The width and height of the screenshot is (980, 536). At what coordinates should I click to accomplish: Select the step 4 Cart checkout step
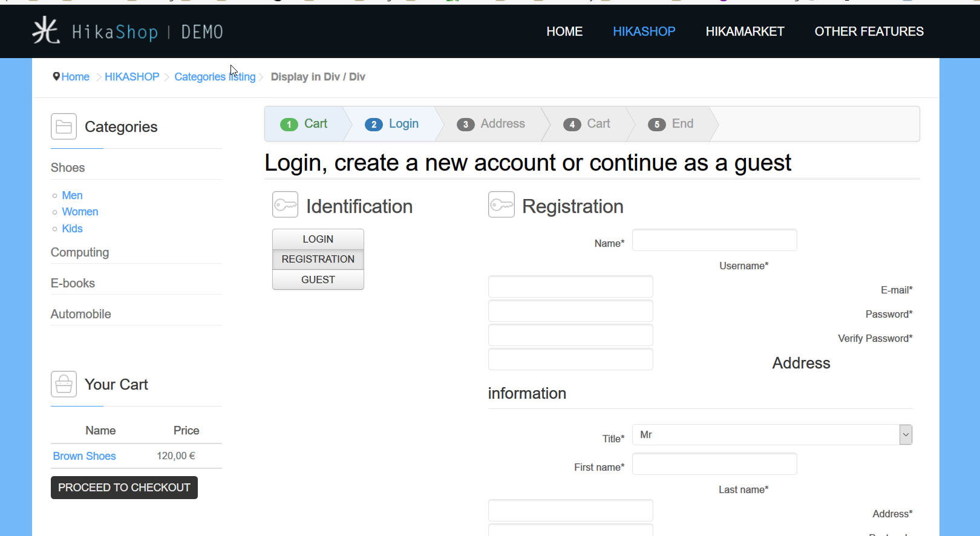587,124
